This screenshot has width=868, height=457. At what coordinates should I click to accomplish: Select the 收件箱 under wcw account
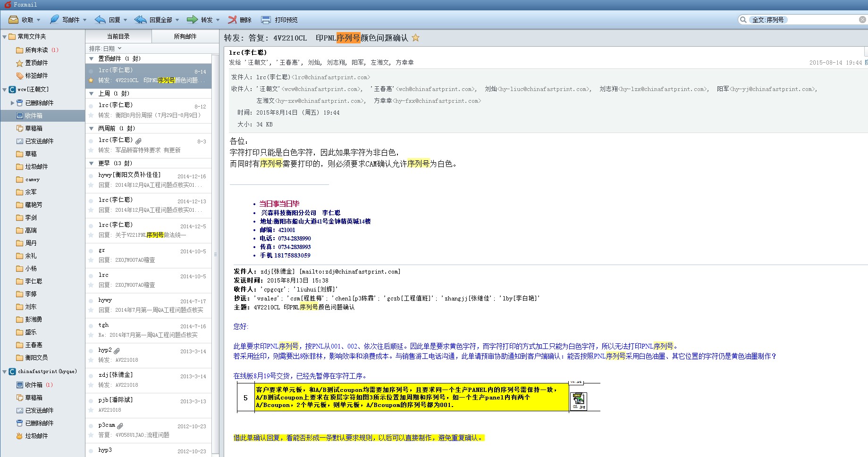[x=42, y=116]
